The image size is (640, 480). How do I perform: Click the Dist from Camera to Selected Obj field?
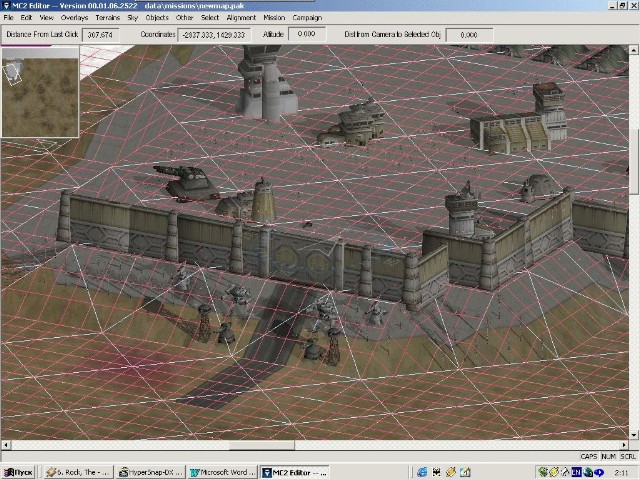coord(469,35)
